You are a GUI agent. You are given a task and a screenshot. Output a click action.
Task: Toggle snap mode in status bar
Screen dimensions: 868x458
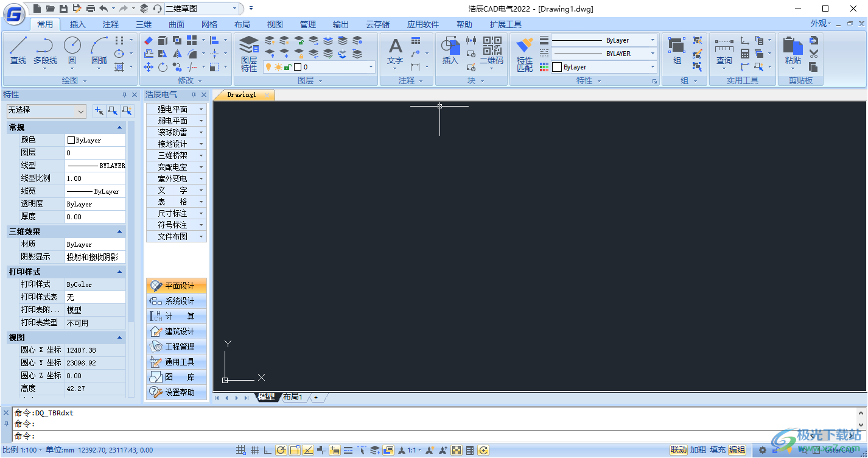242,450
